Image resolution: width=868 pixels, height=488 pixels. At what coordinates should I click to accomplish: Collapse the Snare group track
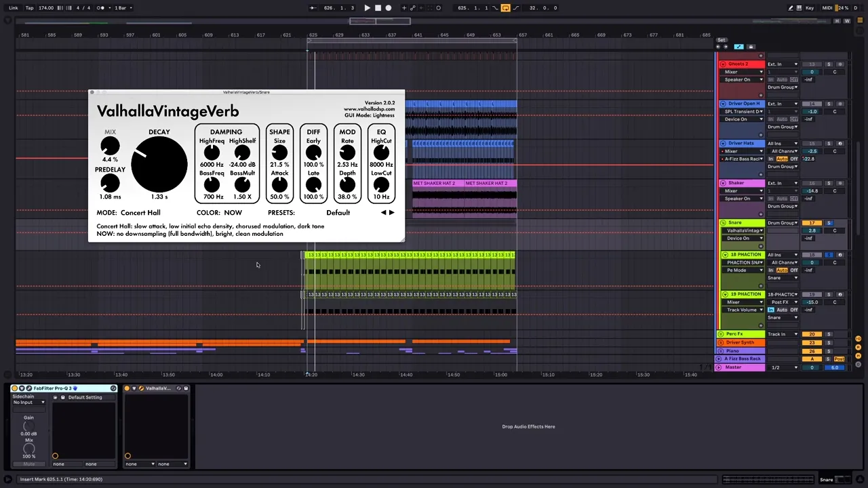[724, 223]
